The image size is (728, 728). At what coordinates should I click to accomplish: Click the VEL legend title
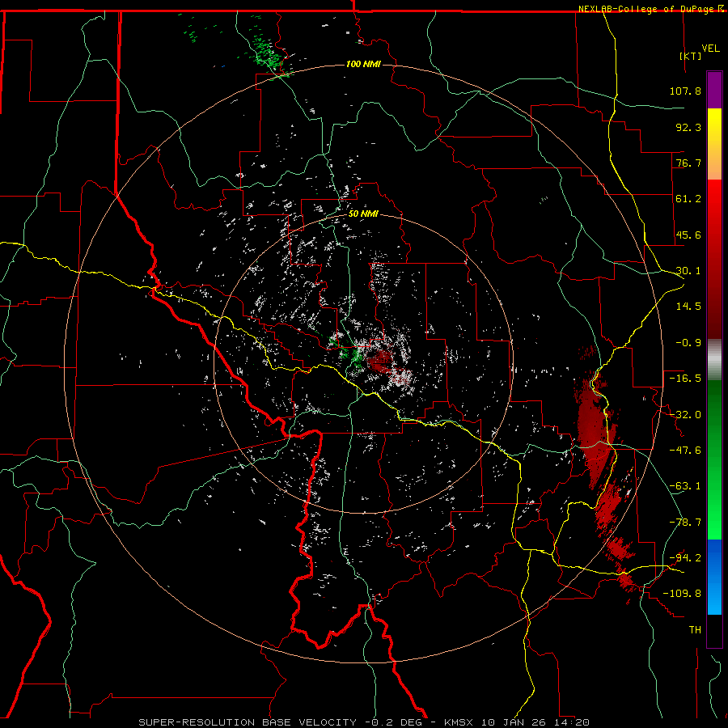point(710,49)
